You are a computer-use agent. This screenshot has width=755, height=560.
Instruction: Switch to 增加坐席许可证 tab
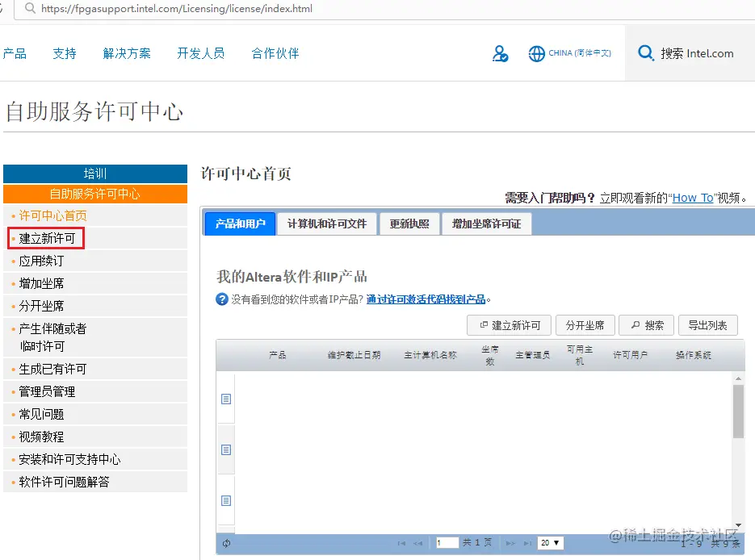(486, 224)
